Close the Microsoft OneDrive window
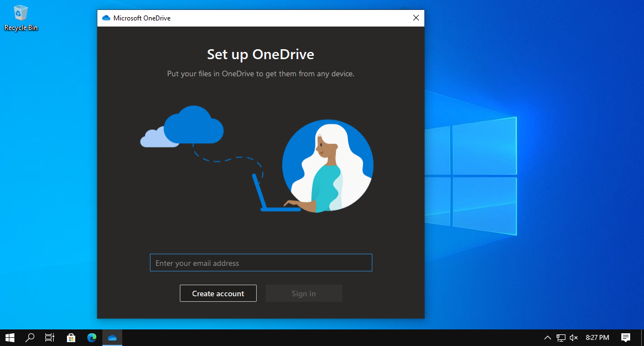Viewport: 644px width, 346px height. point(416,18)
